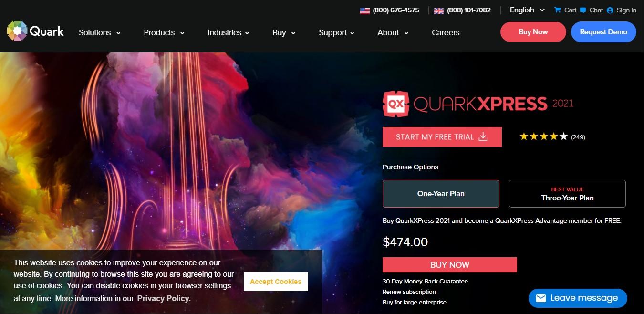Click the Sign In user icon
Viewport: 644px width, 314px height.
tap(610, 10)
